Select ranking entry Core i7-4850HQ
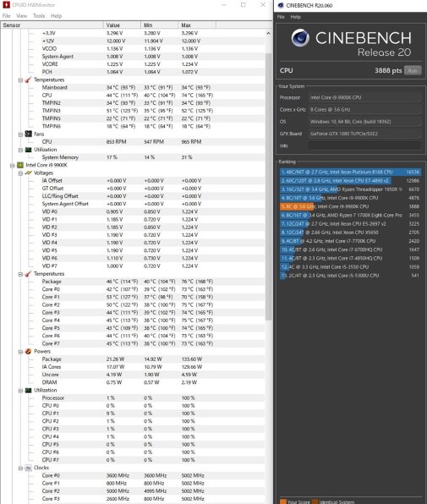Image resolution: width=427 pixels, height=504 pixels. tap(350, 258)
